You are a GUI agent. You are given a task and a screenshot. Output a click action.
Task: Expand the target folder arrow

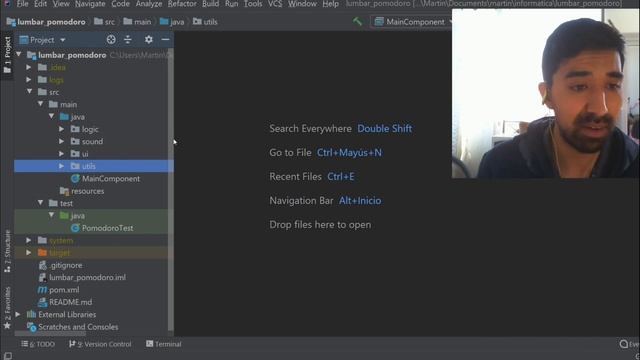coord(29,253)
